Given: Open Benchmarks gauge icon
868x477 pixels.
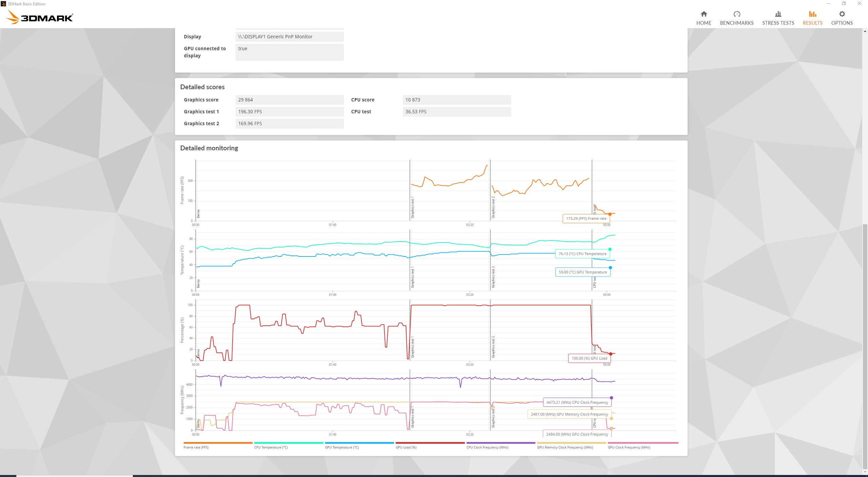Looking at the screenshot, I should pos(736,14).
